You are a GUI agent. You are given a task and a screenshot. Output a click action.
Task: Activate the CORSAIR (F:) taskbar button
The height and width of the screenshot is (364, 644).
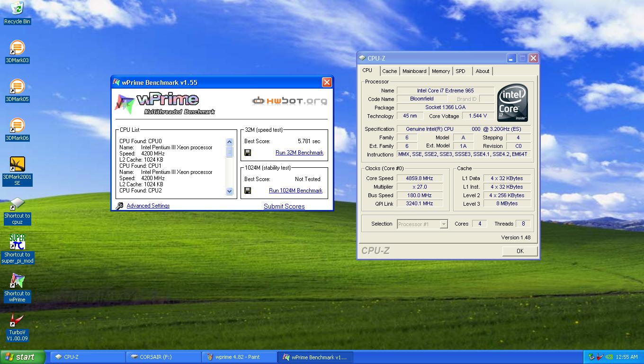[x=163, y=357]
